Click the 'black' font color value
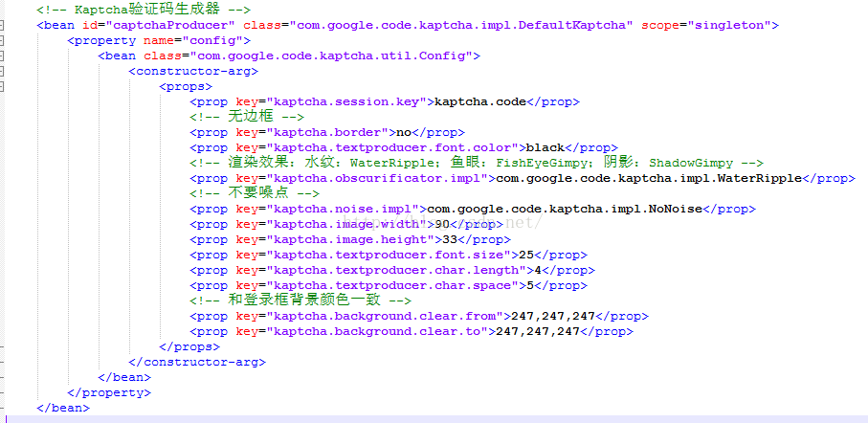This screenshot has width=868, height=423. click(545, 147)
